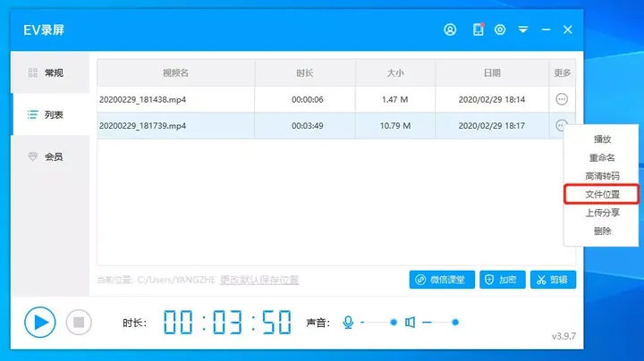Open more options for 20200229_181438.mp4
This screenshot has height=361, width=644.
click(562, 99)
